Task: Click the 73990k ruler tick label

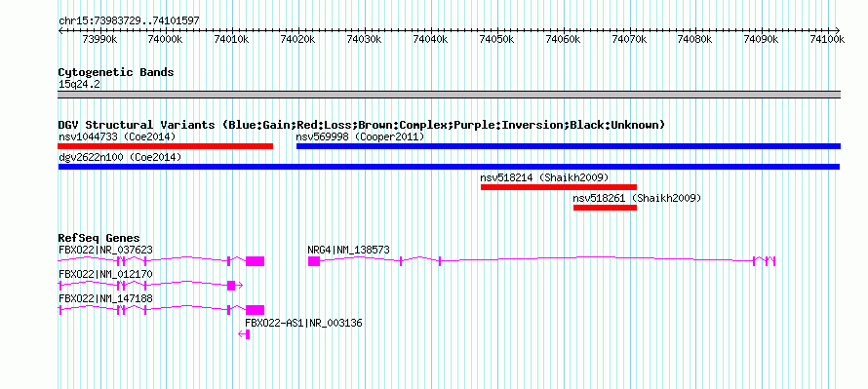Action: [x=99, y=40]
